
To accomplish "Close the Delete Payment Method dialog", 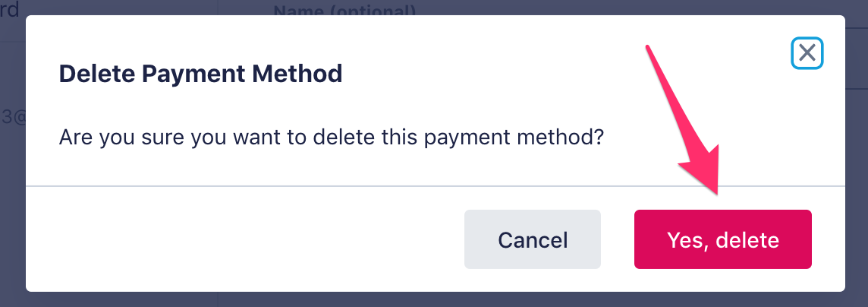I will tap(807, 53).
